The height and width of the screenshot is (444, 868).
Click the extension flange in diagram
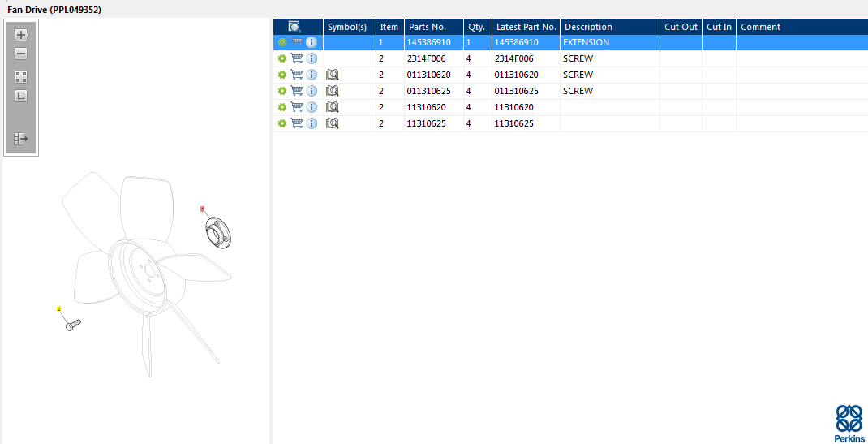click(218, 234)
